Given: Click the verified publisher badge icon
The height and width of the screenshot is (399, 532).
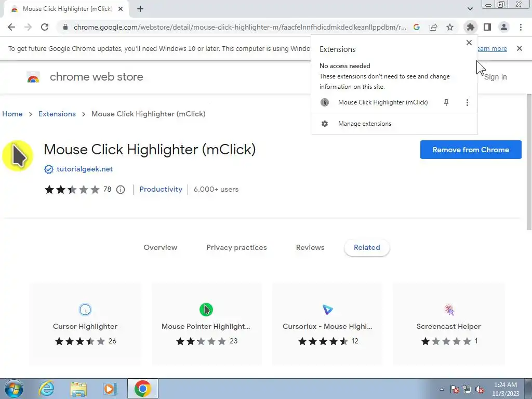Looking at the screenshot, I should (x=49, y=169).
